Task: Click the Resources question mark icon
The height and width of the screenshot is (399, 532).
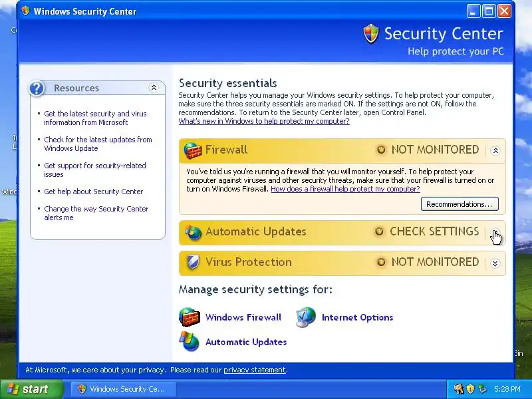Action: 37,88
